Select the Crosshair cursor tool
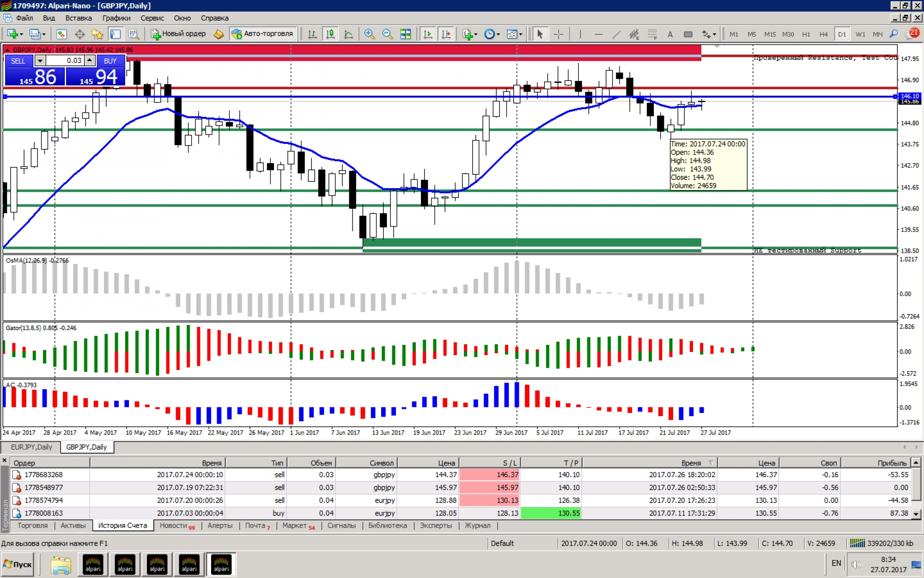Screen dimensions: 924x578 tap(558, 34)
